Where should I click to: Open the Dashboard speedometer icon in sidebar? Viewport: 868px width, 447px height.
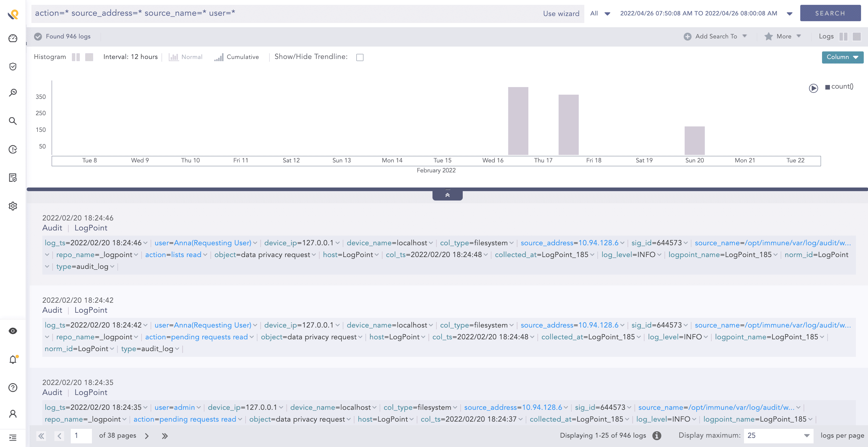[x=13, y=38]
